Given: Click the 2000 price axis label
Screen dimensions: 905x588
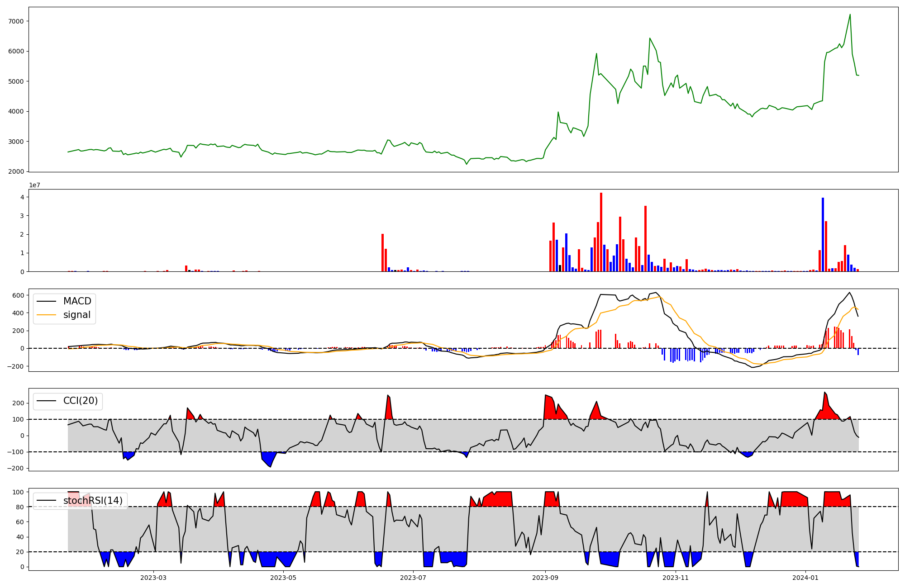Looking at the screenshot, I should [x=16, y=171].
